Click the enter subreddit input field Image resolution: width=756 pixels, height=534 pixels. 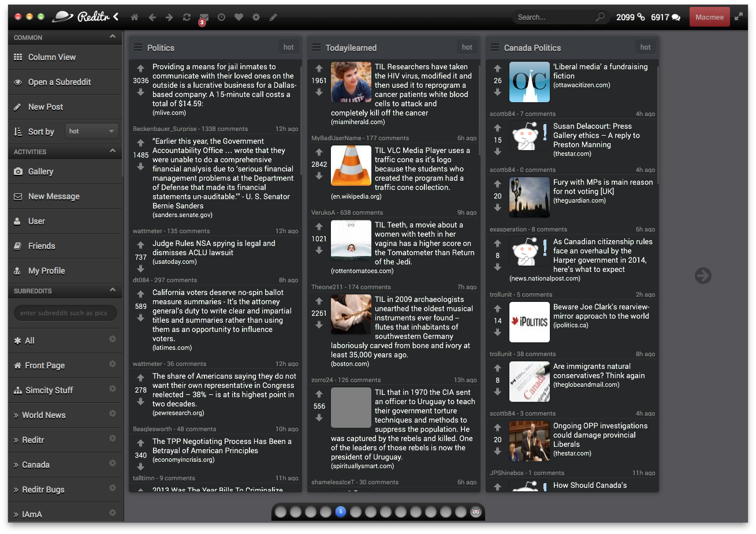65,313
